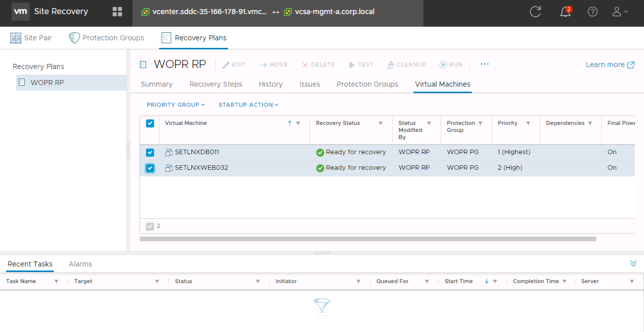Uncheck the SETLNXWEB032 row checkbox
The width and height of the screenshot is (644, 332).
tap(150, 168)
